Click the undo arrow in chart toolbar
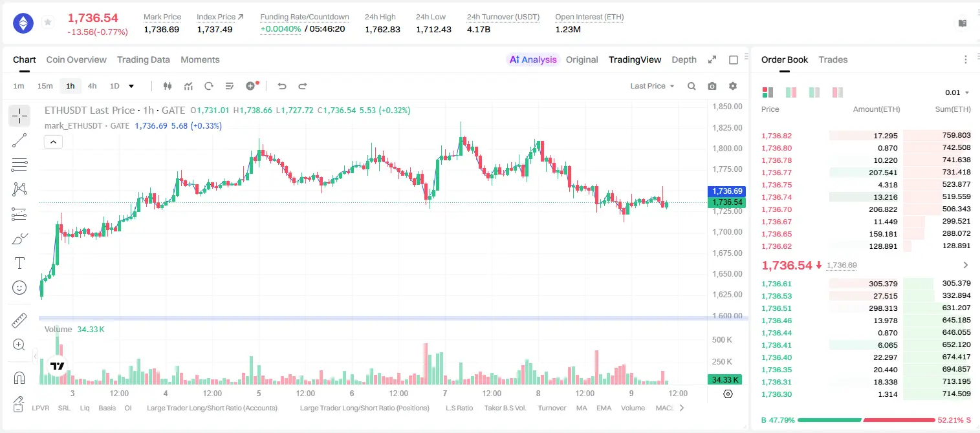The height and width of the screenshot is (433, 980). [x=282, y=86]
